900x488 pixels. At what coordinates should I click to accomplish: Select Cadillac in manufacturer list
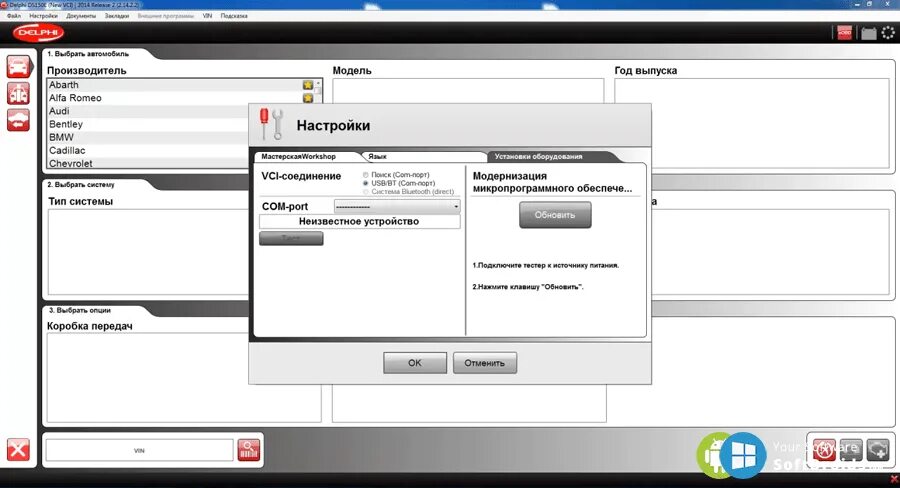tap(148, 151)
